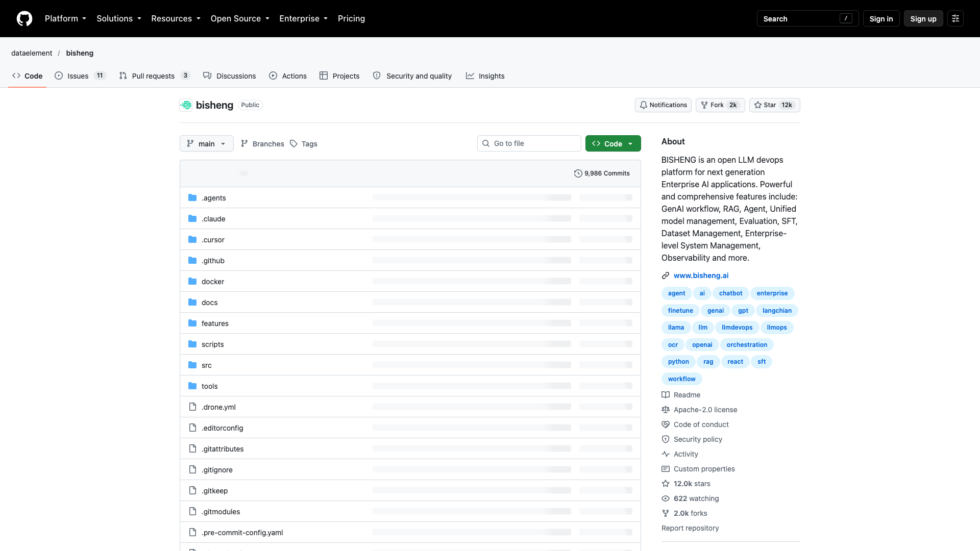Screen dimensions: 980x551
Task: Open the features folder name
Action: point(215,323)
